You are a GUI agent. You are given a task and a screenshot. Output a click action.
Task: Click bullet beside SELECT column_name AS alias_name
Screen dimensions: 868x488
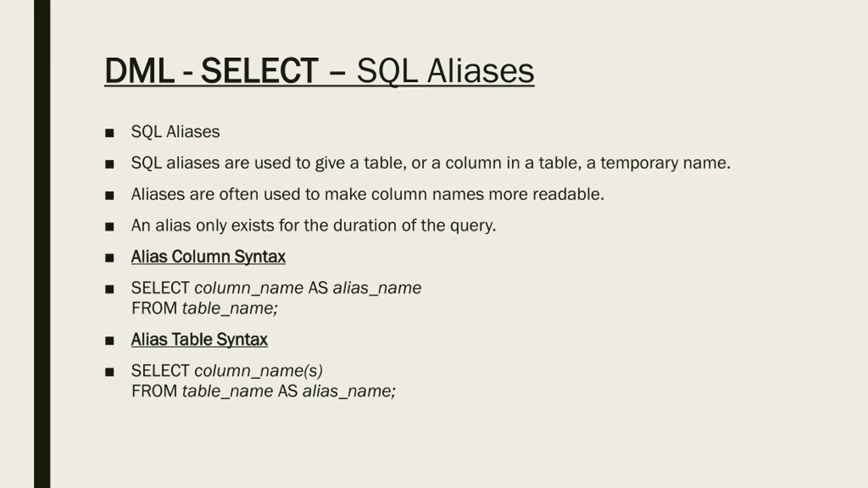pos(109,289)
